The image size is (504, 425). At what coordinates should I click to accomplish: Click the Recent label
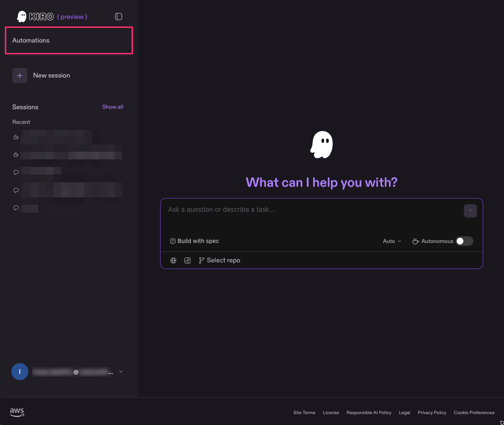tap(21, 122)
